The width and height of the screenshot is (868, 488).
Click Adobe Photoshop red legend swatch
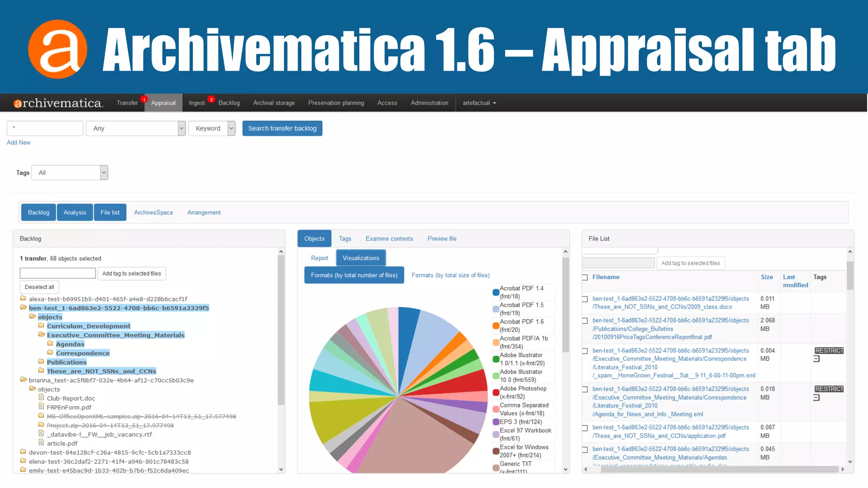click(496, 393)
